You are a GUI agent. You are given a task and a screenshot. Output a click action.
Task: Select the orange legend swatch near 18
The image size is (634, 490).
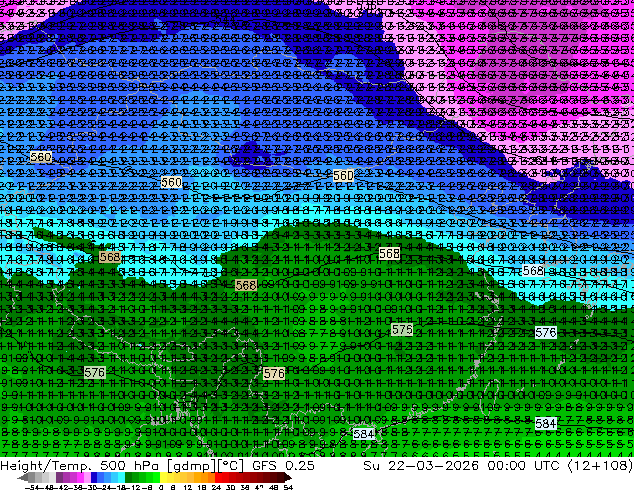tap(205, 477)
